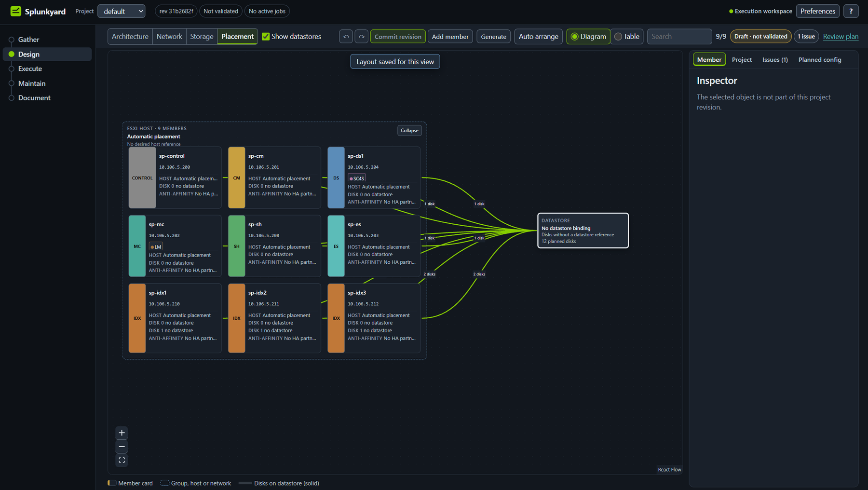This screenshot has width=868, height=490.
Task: Dismiss the Layout saved for this view toast
Action: pyautogui.click(x=395, y=62)
